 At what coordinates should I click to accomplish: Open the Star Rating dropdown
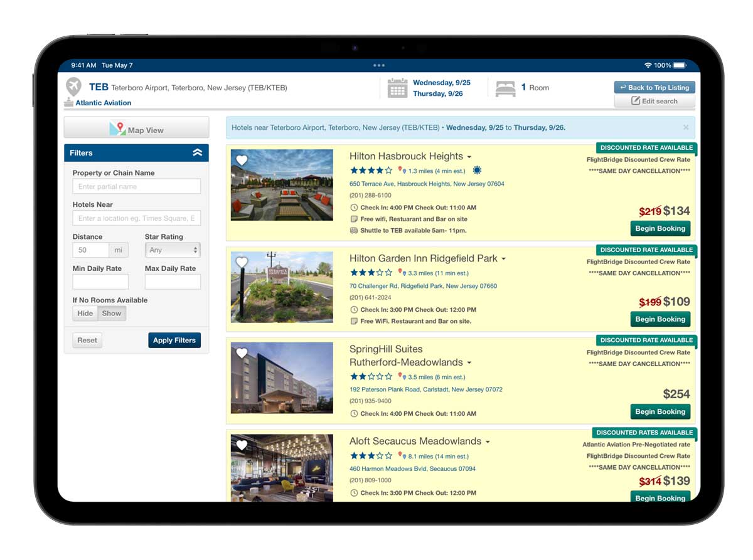point(173,250)
